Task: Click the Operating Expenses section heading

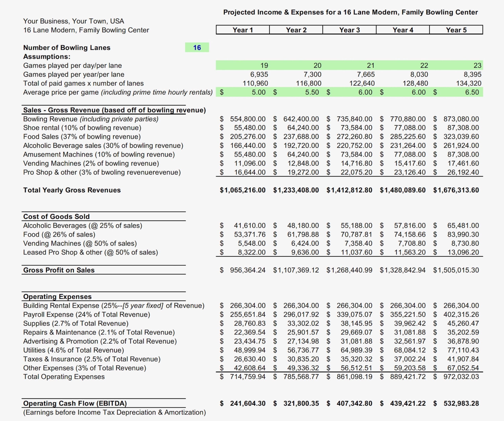Action: (x=57, y=296)
